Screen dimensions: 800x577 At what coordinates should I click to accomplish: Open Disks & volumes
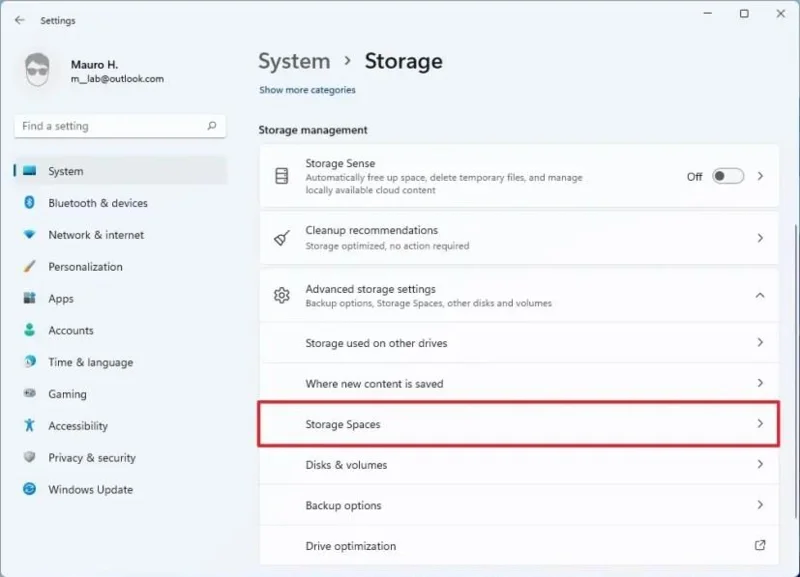[x=518, y=464]
